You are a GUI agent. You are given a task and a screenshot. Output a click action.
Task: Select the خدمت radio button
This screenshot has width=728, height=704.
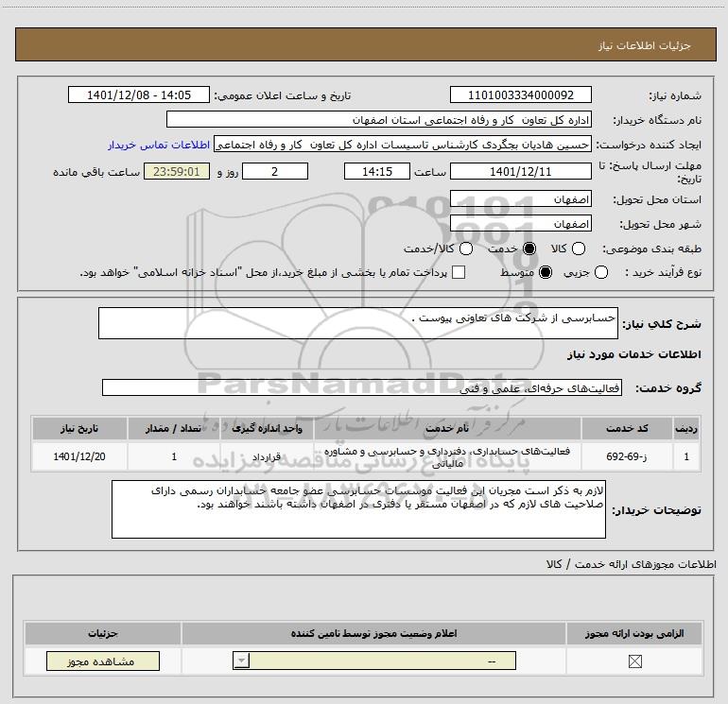point(529,249)
